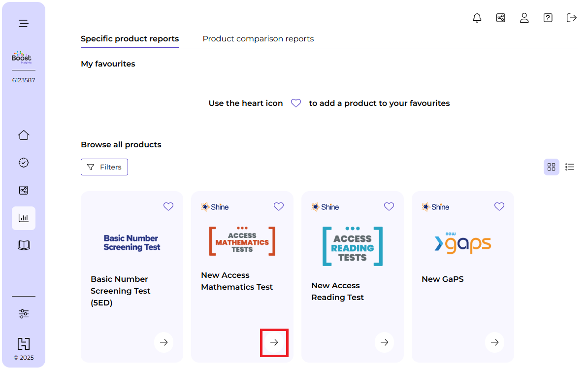
Task: Switch to list view layout
Action: pos(570,167)
